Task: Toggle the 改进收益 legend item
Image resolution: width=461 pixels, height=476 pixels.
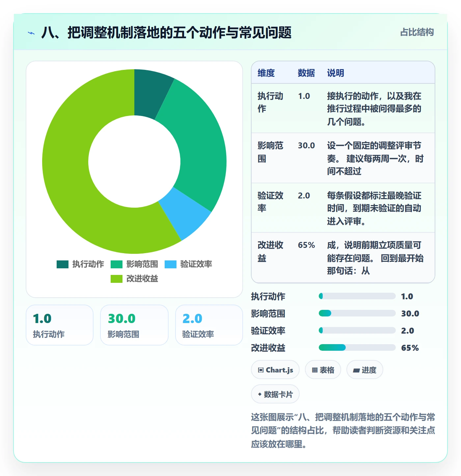Action: point(134,279)
